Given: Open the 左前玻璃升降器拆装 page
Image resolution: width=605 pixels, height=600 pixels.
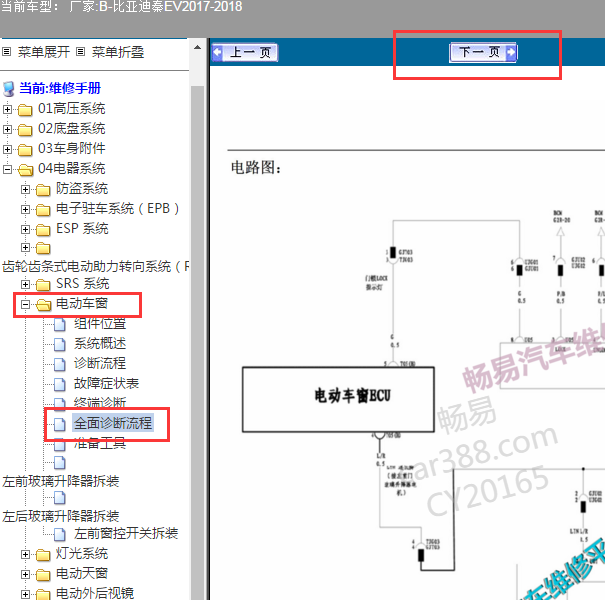Looking at the screenshot, I should pyautogui.click(x=61, y=482).
